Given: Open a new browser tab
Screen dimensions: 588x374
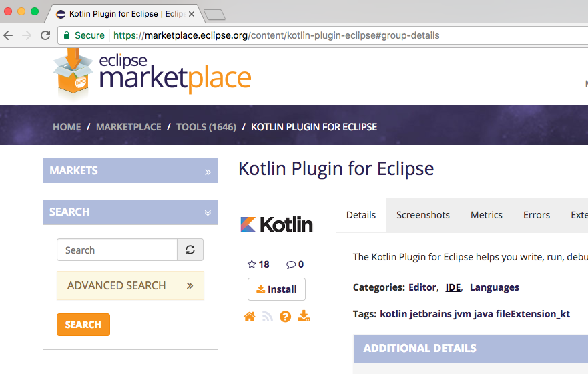Looking at the screenshot, I should 214,15.
